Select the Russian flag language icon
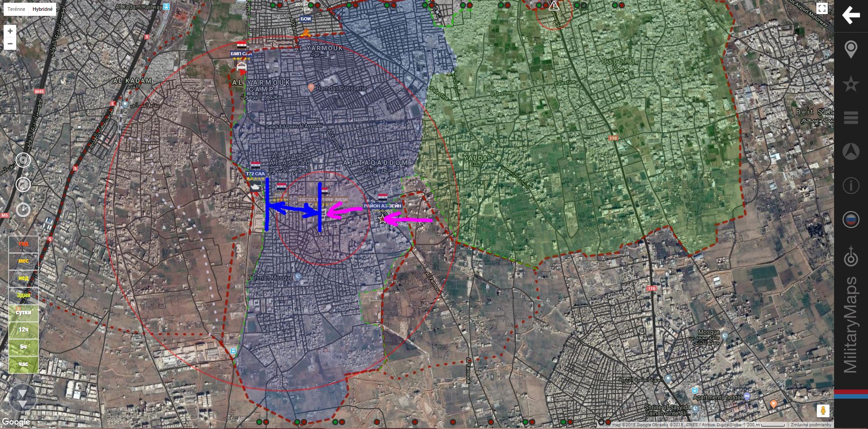 point(850,220)
